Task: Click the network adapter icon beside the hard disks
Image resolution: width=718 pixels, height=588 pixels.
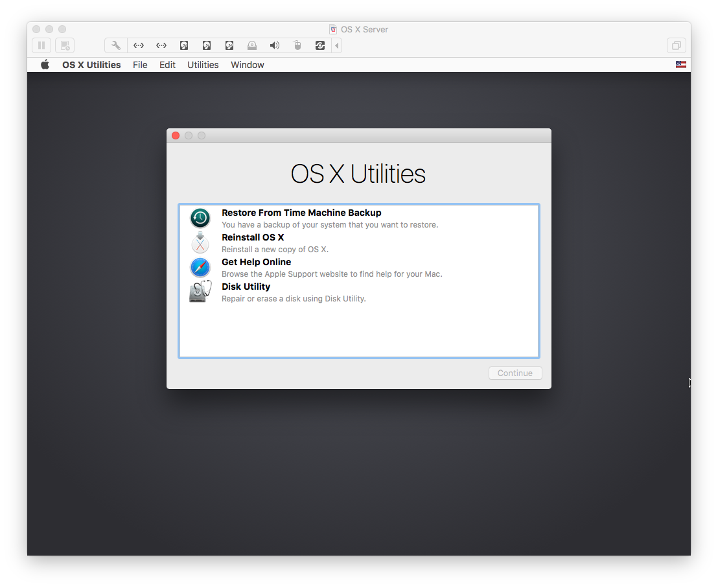Action: click(x=161, y=45)
